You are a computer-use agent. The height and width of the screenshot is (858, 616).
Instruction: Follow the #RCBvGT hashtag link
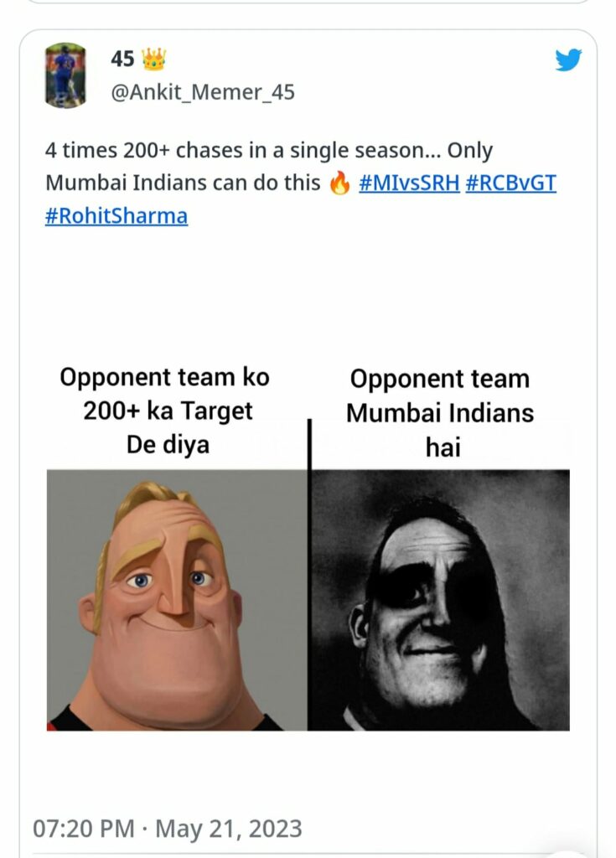(510, 183)
